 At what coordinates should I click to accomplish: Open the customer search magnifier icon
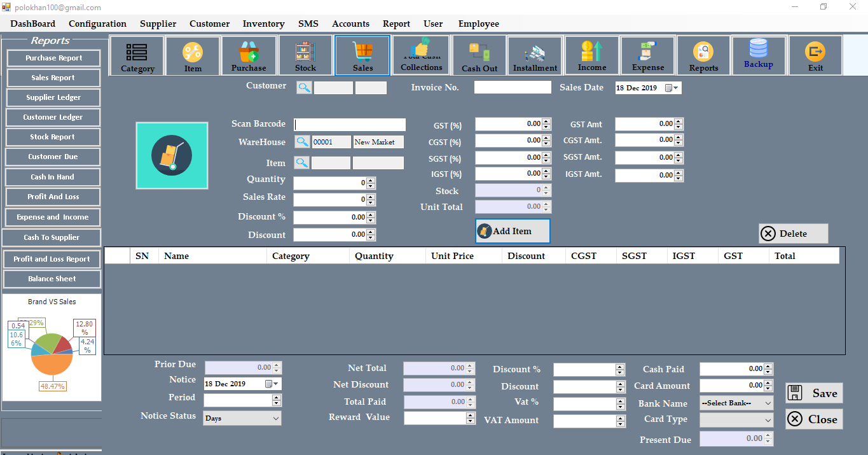coord(304,88)
